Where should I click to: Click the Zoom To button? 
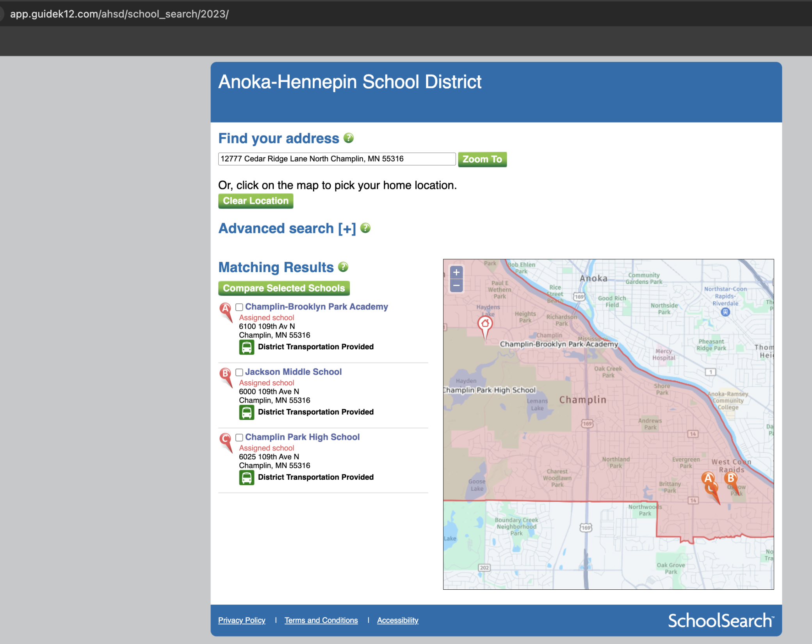[x=482, y=159]
